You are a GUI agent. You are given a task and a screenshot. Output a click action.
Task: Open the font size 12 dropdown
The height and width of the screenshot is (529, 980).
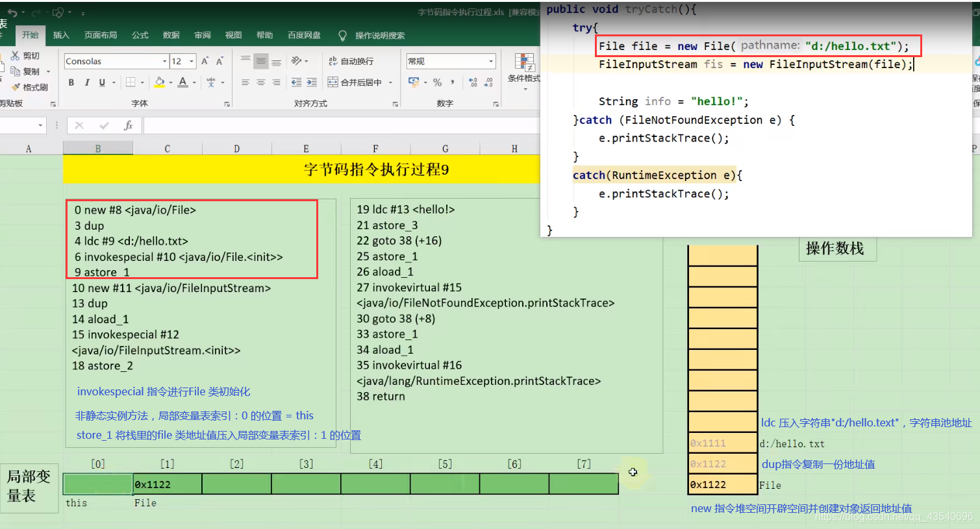coord(191,61)
